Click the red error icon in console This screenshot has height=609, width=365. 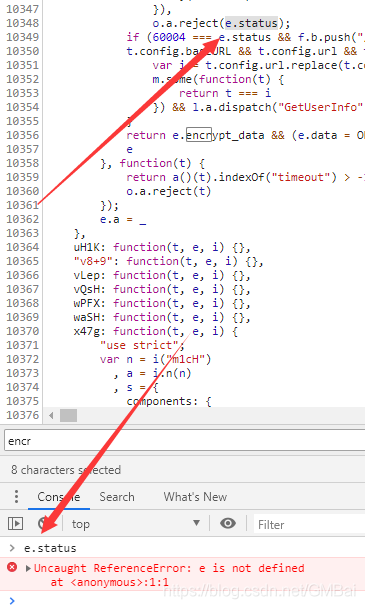pyautogui.click(x=12, y=567)
